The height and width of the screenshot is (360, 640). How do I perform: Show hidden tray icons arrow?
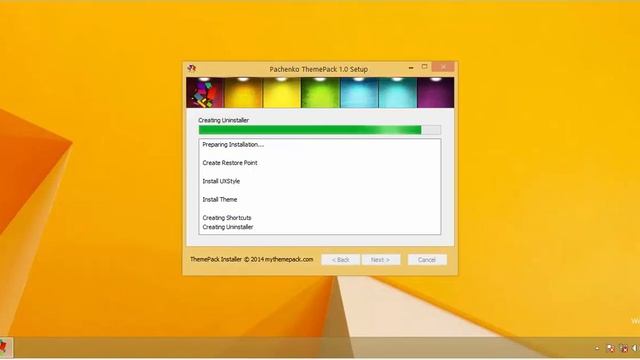[x=597, y=348]
